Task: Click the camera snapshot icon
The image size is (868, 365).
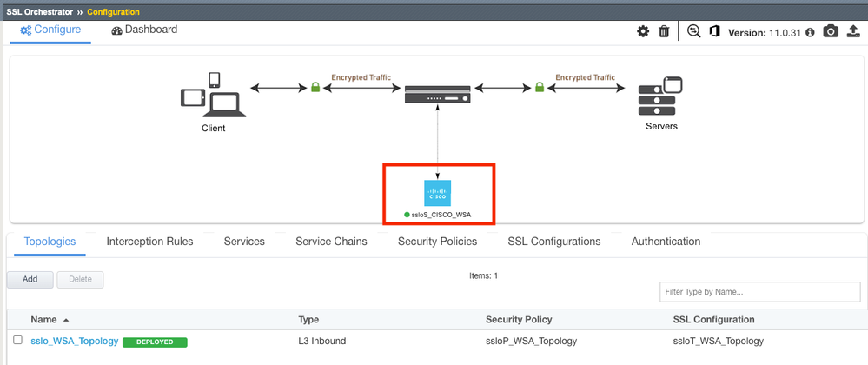Action: click(x=831, y=31)
